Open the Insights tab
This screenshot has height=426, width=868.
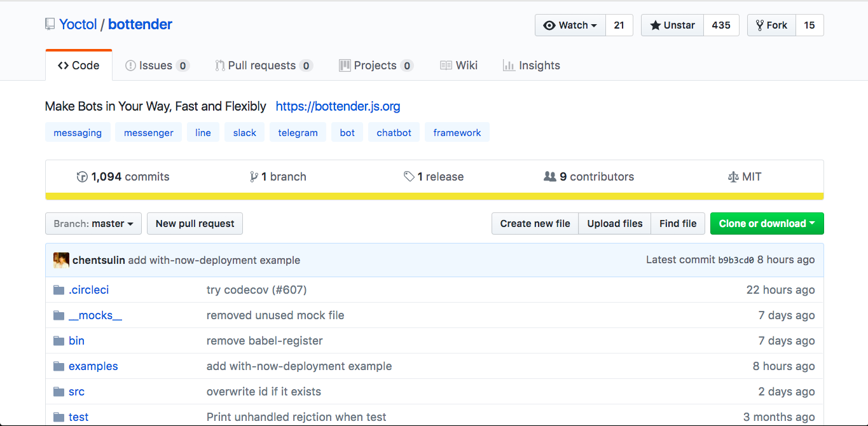click(x=532, y=65)
